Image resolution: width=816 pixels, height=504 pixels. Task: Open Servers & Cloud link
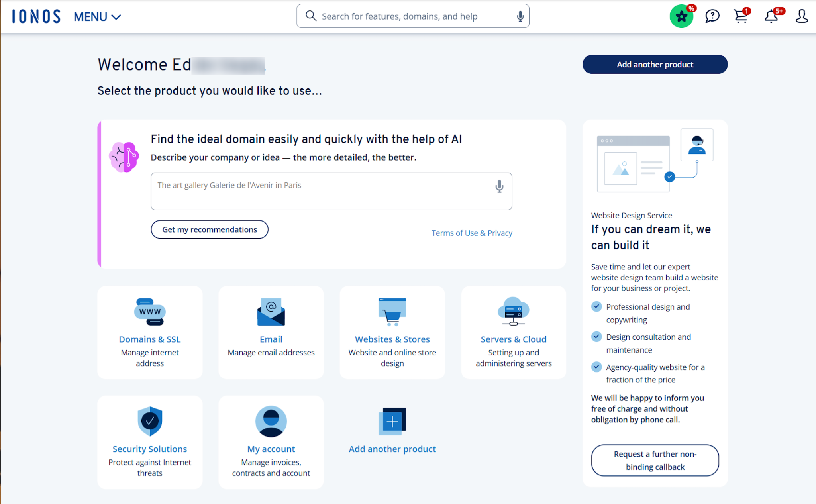(514, 339)
